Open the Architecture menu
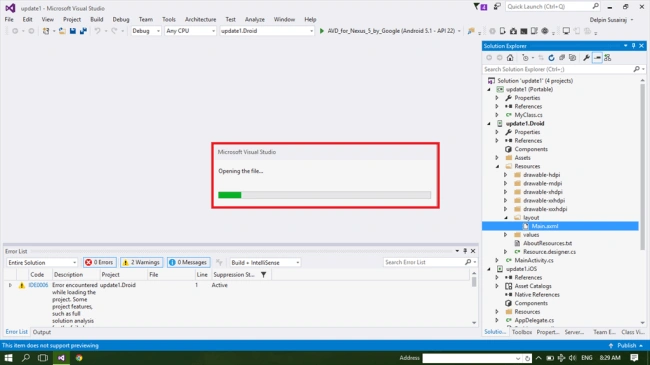650x365 pixels. pos(201,19)
